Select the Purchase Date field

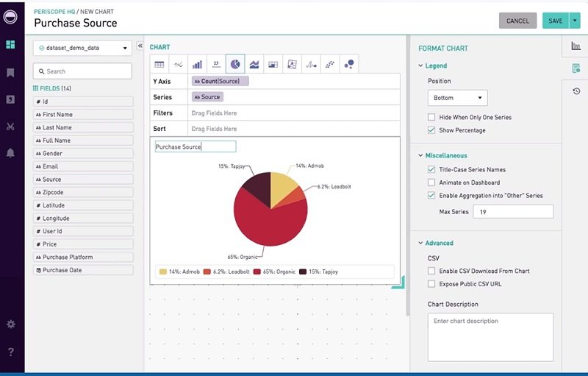pos(83,270)
